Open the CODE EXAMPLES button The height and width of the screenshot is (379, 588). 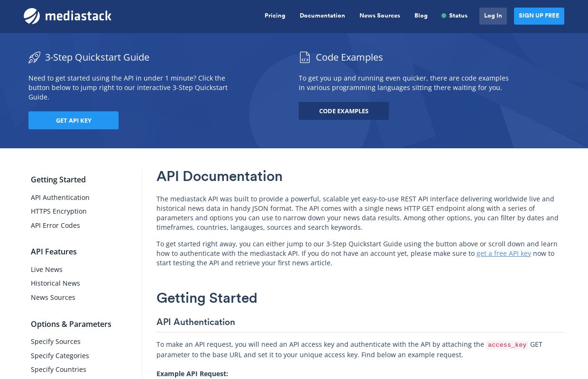[344, 111]
